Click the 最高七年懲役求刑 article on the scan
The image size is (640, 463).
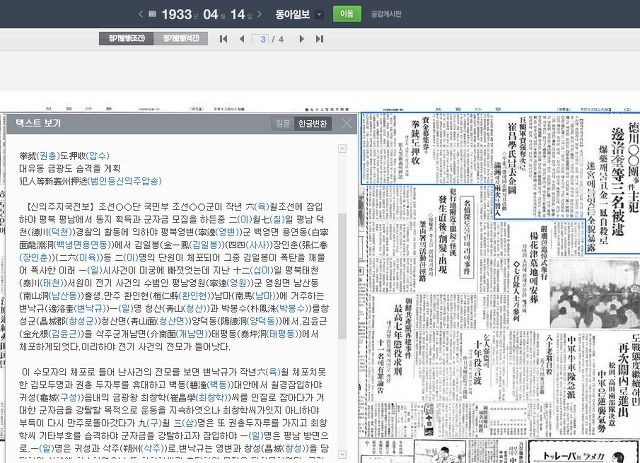point(398,339)
